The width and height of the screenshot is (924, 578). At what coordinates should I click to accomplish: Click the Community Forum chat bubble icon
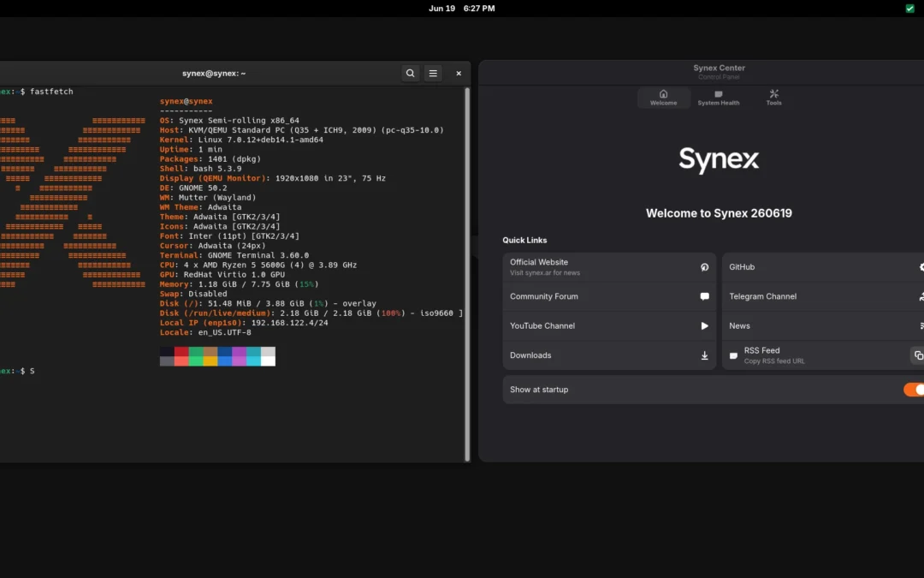704,296
